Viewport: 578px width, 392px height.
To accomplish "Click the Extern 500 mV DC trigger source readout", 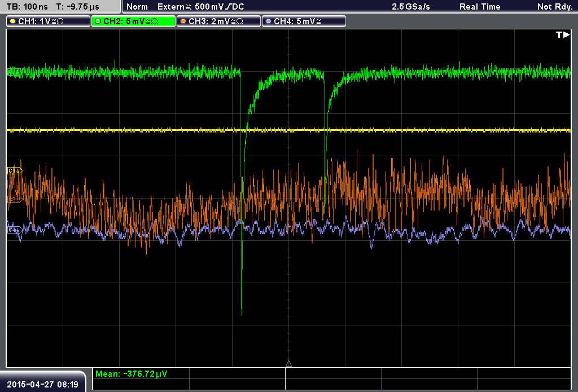I will pyautogui.click(x=201, y=7).
